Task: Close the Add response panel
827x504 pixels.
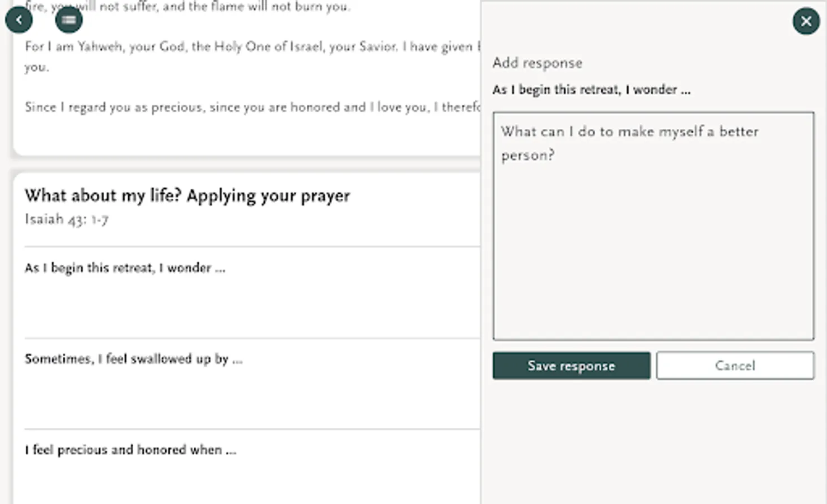Action: (806, 21)
